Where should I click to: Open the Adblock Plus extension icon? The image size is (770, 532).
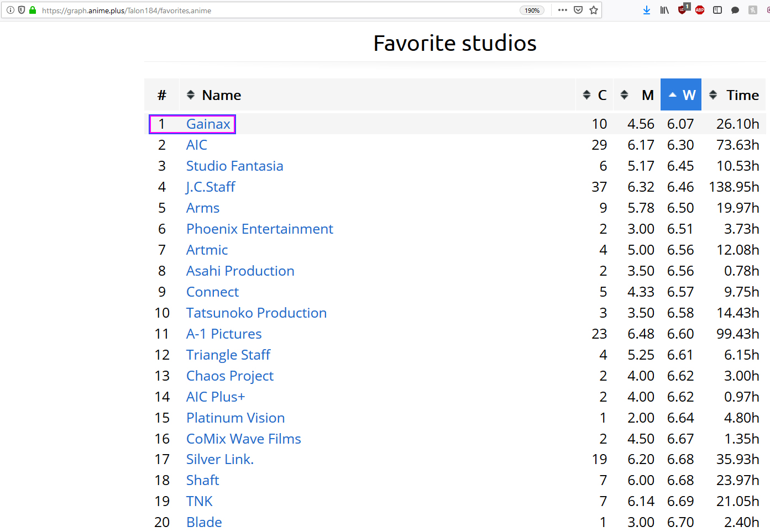(700, 10)
